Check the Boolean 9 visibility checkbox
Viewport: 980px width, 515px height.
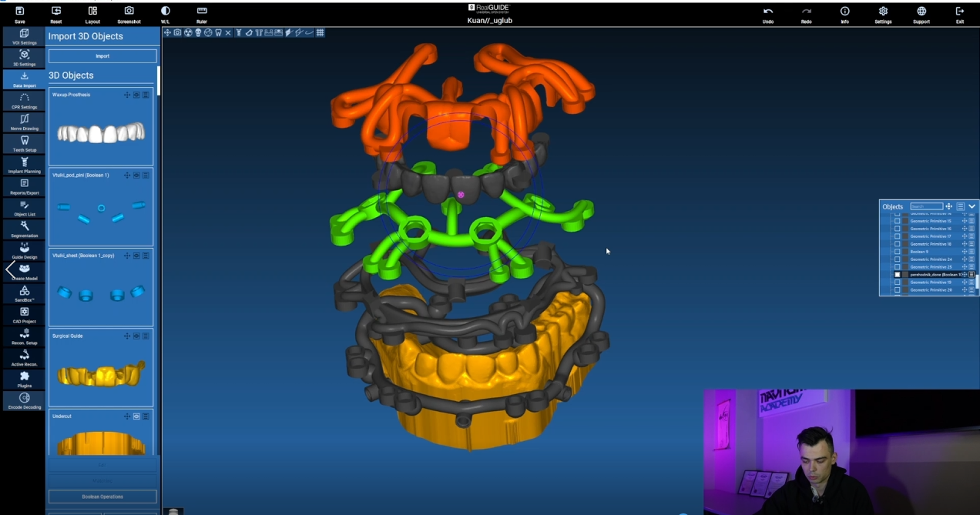[897, 252]
